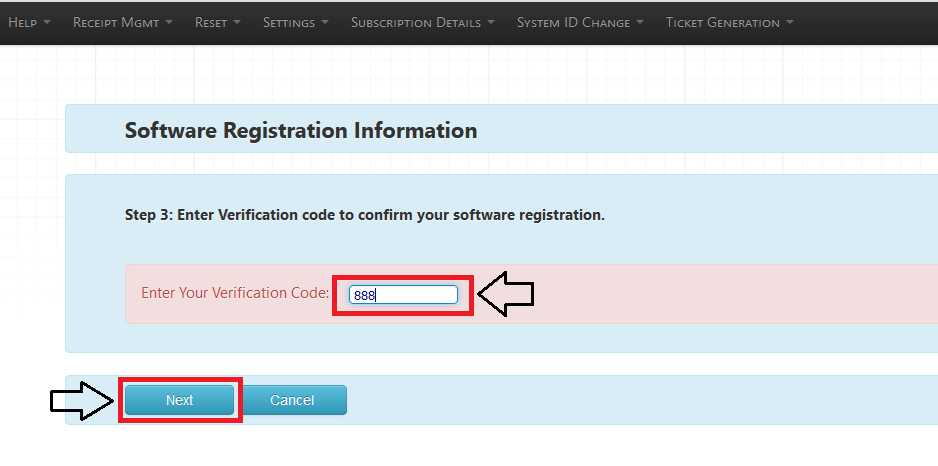Click the Software Registration Information heading
Viewport: 938px width, 466px height.
click(301, 130)
